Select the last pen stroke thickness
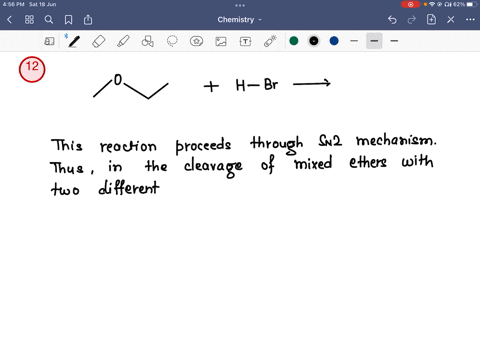 (394, 41)
